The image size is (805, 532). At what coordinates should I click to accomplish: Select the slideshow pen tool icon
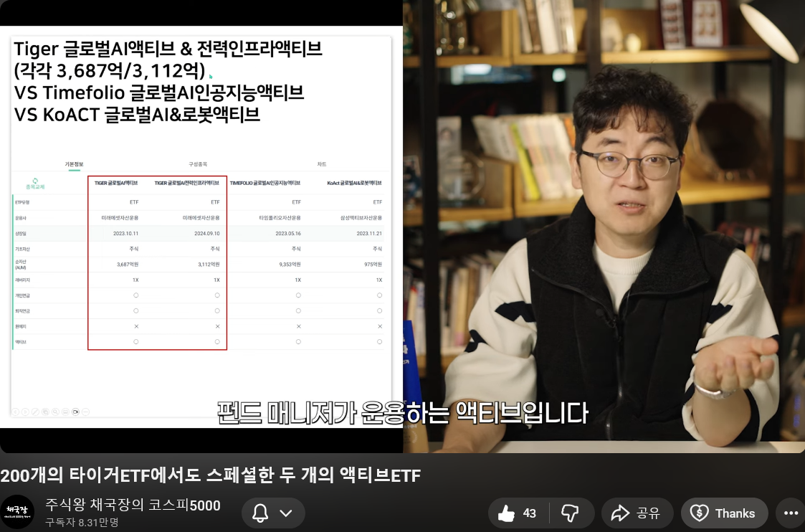tap(35, 412)
